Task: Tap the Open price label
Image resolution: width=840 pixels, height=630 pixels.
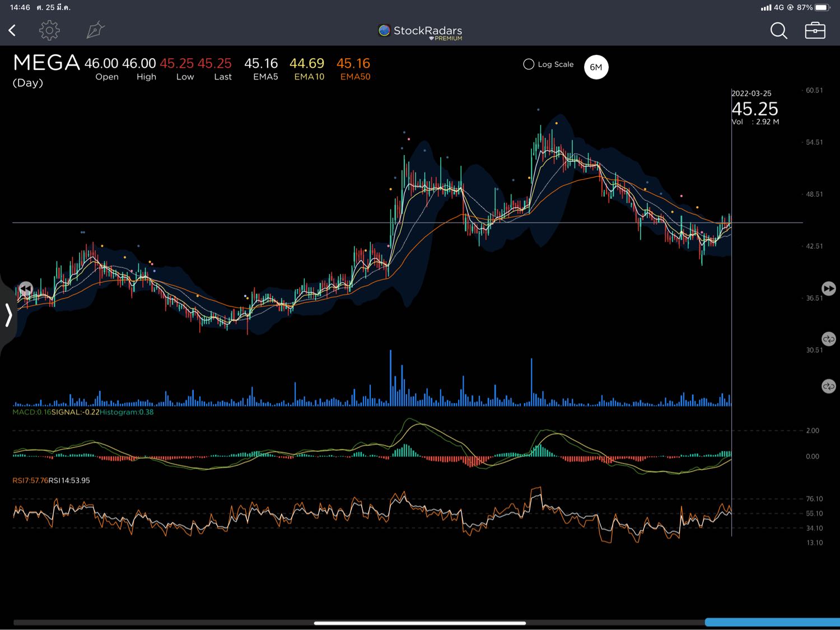Action: coord(107,77)
